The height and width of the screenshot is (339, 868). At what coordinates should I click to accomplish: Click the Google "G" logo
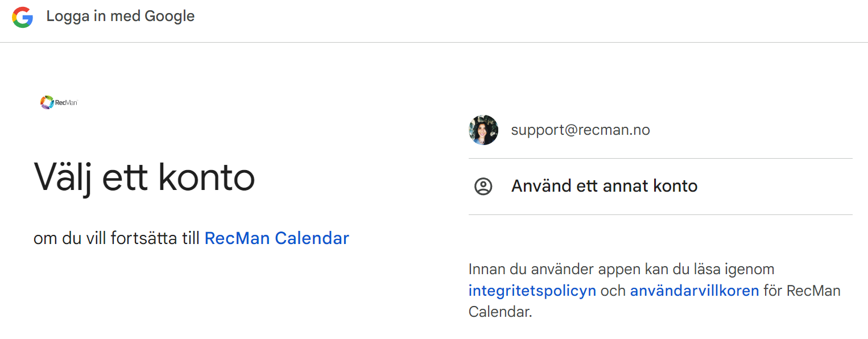23,17
